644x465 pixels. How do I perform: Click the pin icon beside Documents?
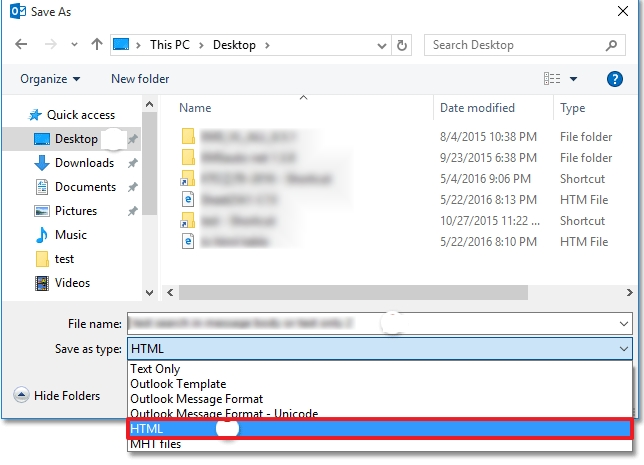(x=132, y=187)
